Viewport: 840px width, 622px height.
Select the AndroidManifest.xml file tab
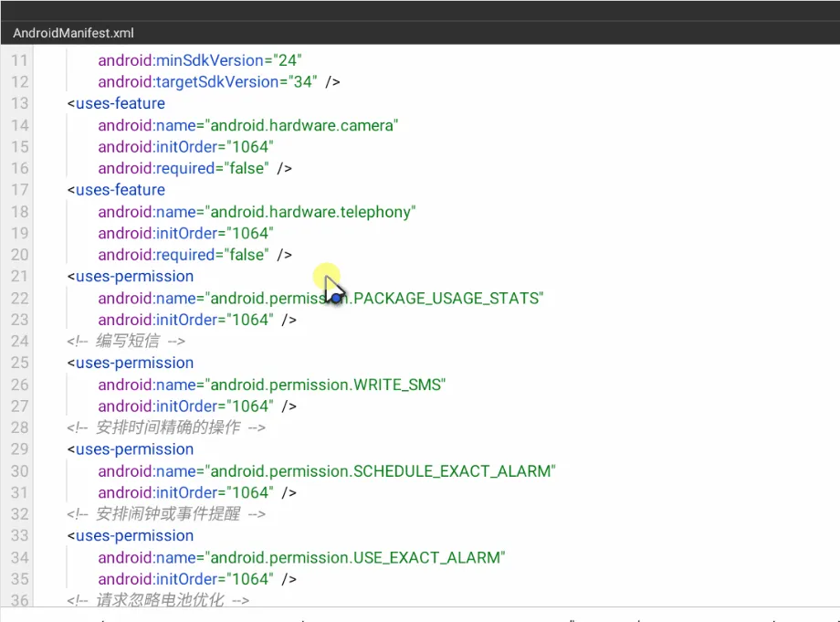pyautogui.click(x=73, y=33)
